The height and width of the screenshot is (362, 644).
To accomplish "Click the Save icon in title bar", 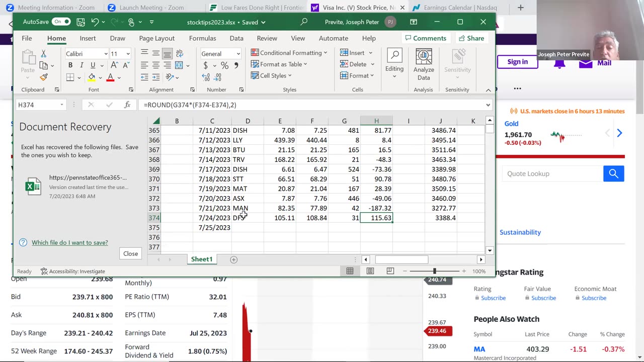I will point(80,22).
